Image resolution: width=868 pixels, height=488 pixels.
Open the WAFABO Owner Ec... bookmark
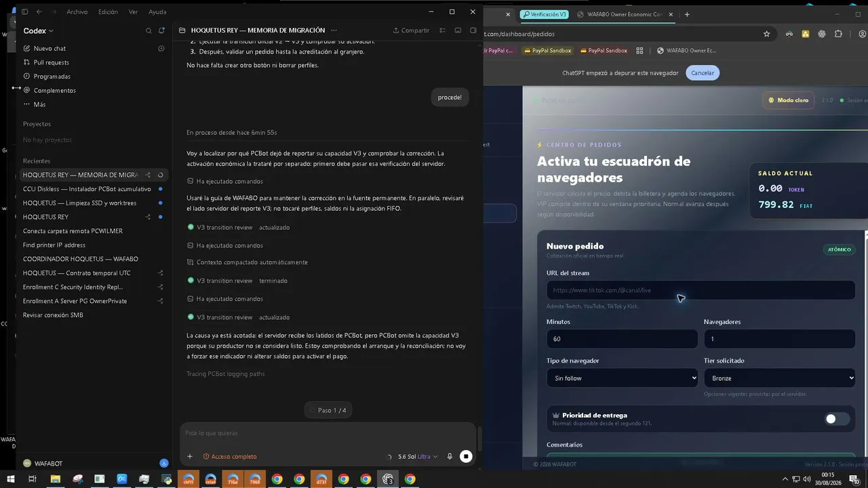pos(687,50)
